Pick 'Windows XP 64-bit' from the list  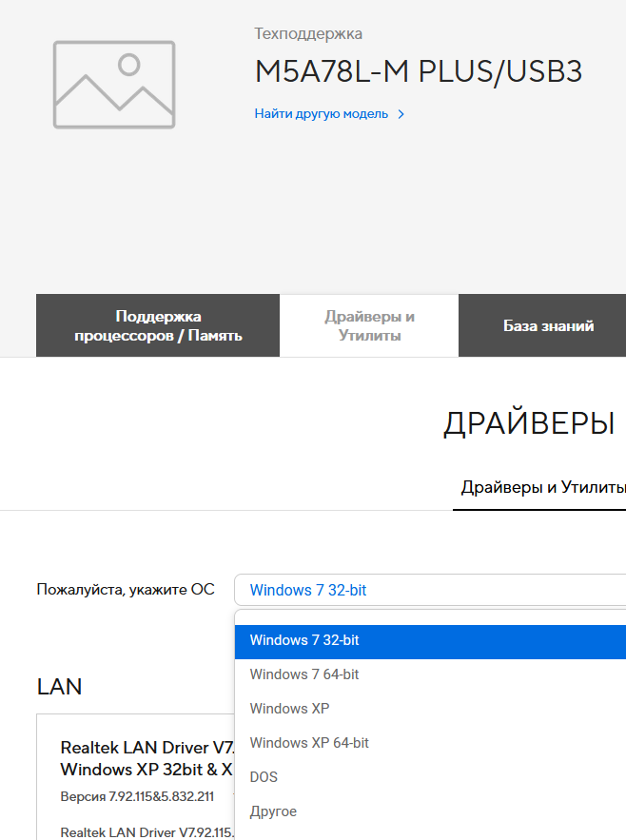click(x=430, y=743)
